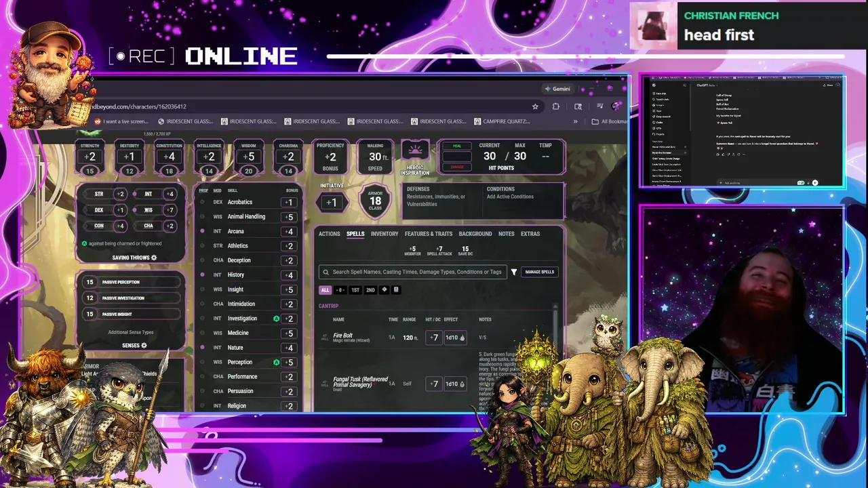Toggle Insight proficiency dot
The height and width of the screenshot is (488, 868).
[x=202, y=289]
